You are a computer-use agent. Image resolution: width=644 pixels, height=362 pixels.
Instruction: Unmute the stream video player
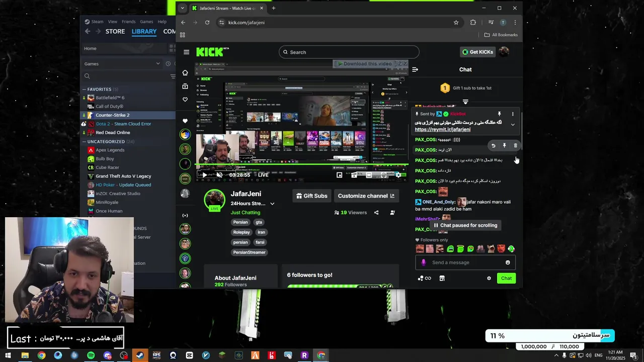click(219, 175)
